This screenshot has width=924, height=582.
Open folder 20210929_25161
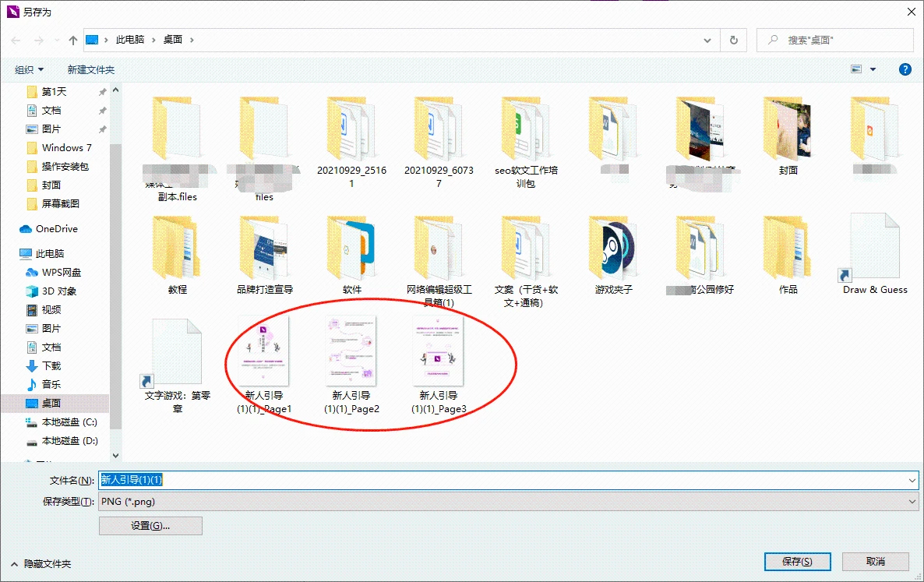click(352, 143)
